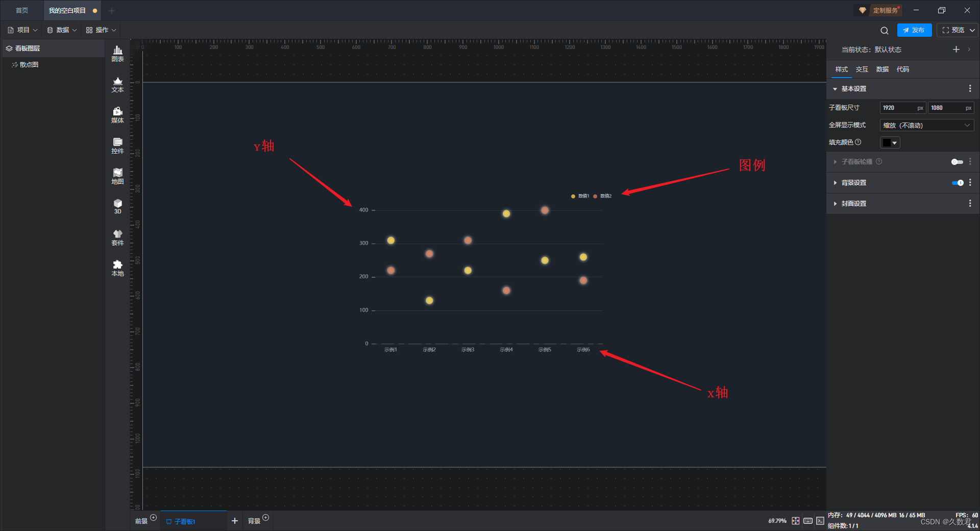980x531 pixels.
Task: Open the 填充颜色 color swatch
Action: pos(890,142)
